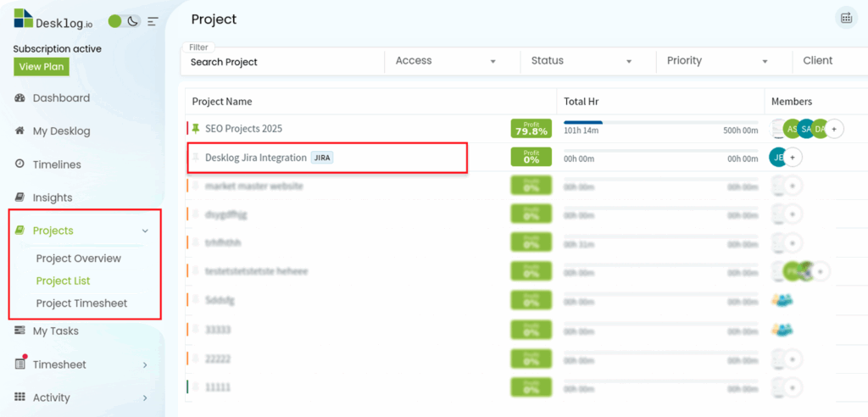The width and height of the screenshot is (868, 417).
Task: Click the Desklog.io logo icon
Action: (24, 19)
